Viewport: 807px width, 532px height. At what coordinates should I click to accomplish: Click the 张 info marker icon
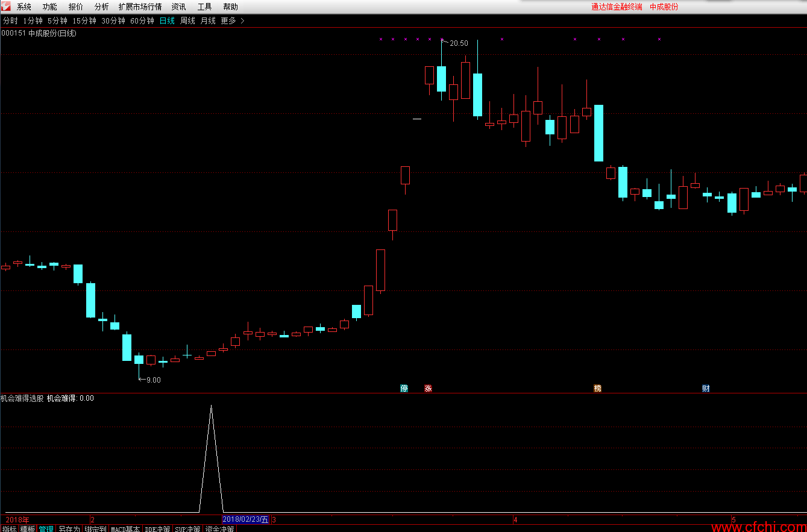click(428, 389)
